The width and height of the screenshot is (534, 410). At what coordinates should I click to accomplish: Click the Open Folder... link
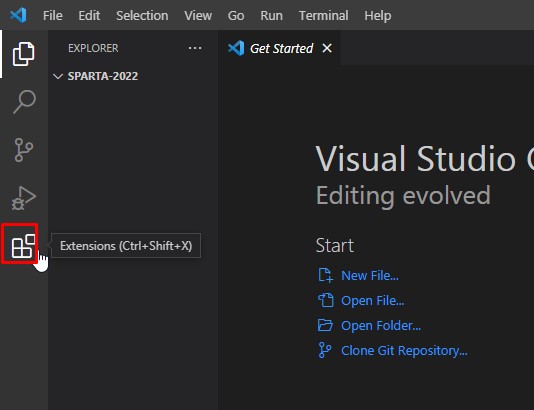point(381,326)
